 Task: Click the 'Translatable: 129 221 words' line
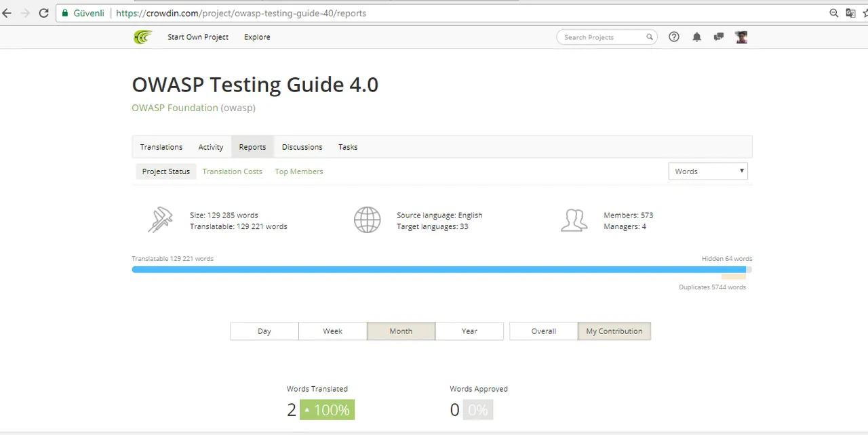click(239, 227)
